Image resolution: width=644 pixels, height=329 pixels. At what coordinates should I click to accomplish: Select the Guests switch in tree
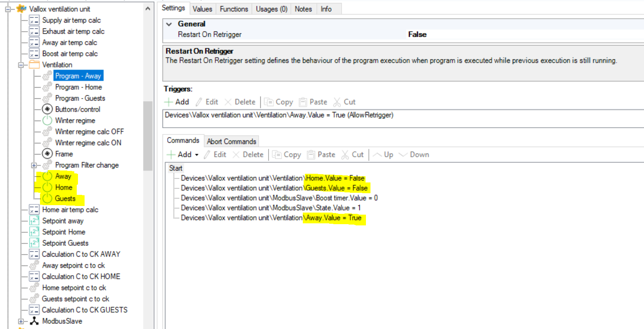(x=65, y=199)
